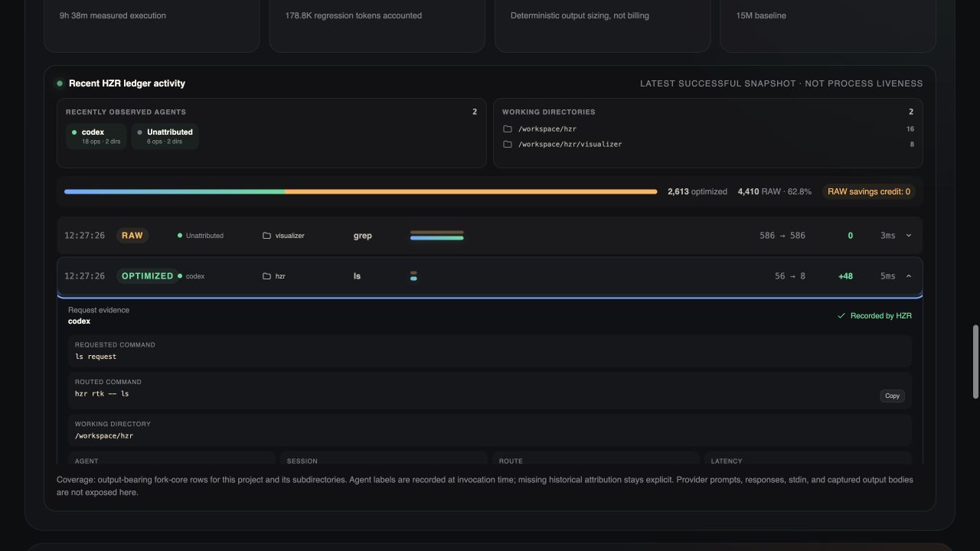980x551 pixels.
Task: Click the '56 → 8' token count
Action: pyautogui.click(x=790, y=276)
